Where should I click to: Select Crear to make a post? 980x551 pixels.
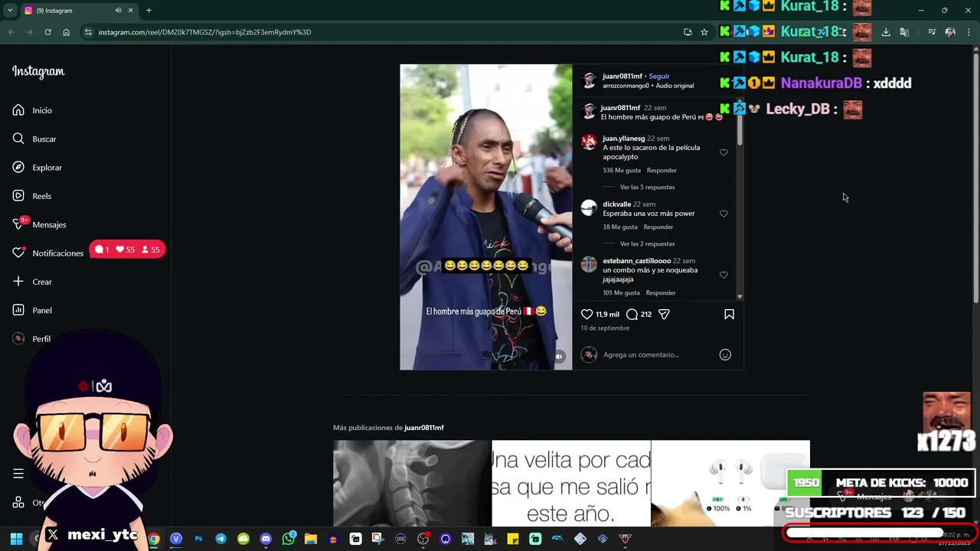coord(32,282)
